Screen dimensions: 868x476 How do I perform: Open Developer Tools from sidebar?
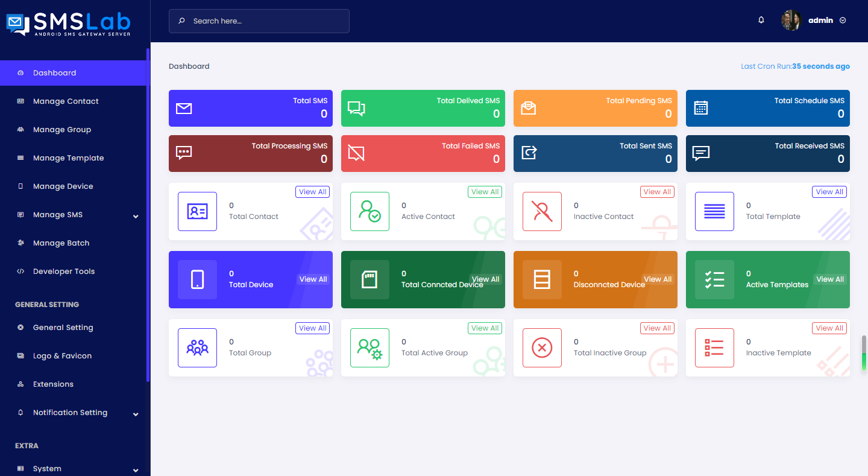coord(64,271)
